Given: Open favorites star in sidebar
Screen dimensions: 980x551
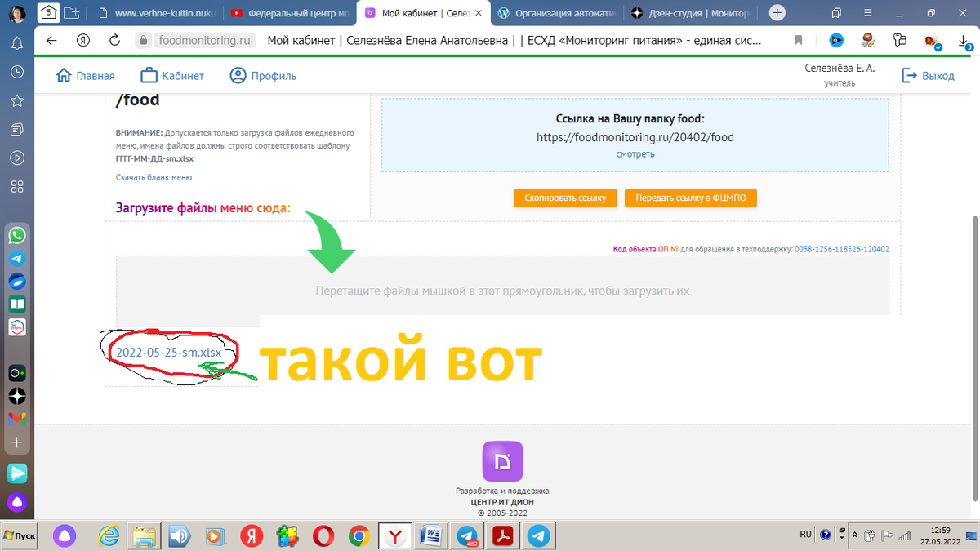Looking at the screenshot, I should click(16, 100).
